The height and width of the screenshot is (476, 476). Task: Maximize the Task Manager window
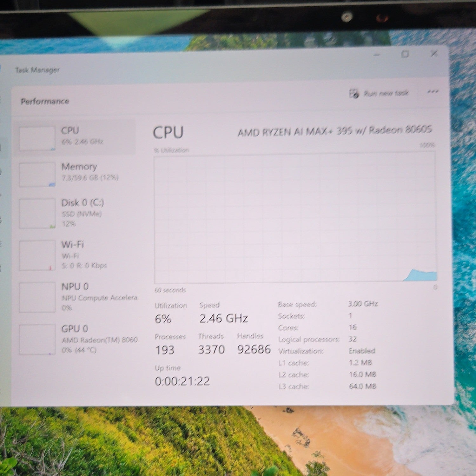(405, 54)
